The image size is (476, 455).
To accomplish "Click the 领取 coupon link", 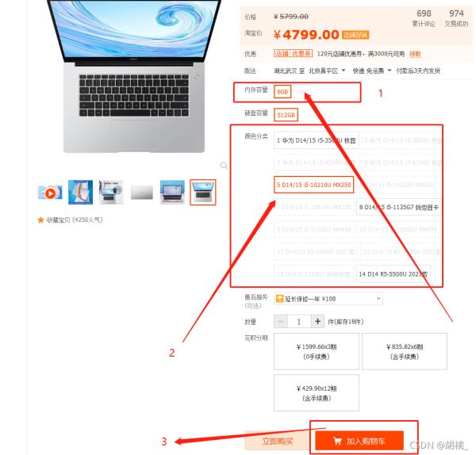I will click(415, 54).
